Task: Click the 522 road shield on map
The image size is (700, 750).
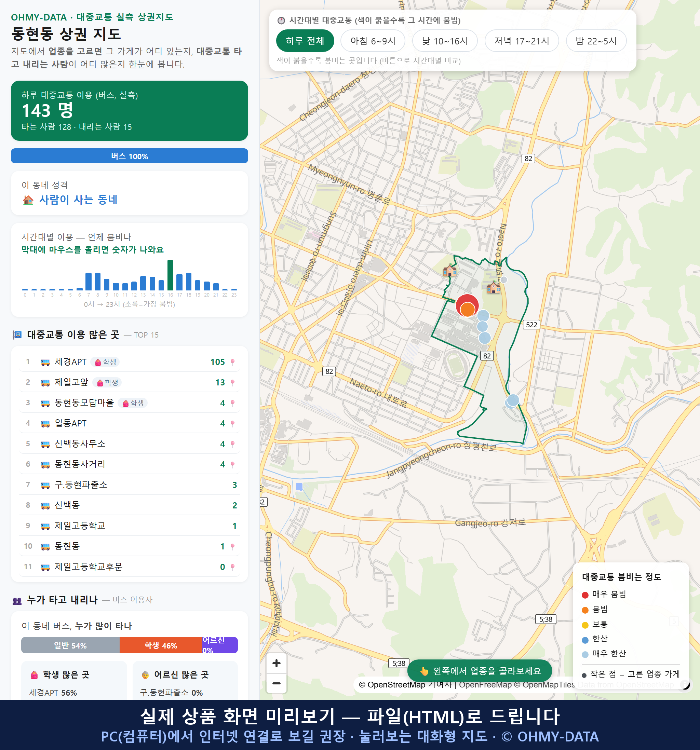Action: (531, 325)
